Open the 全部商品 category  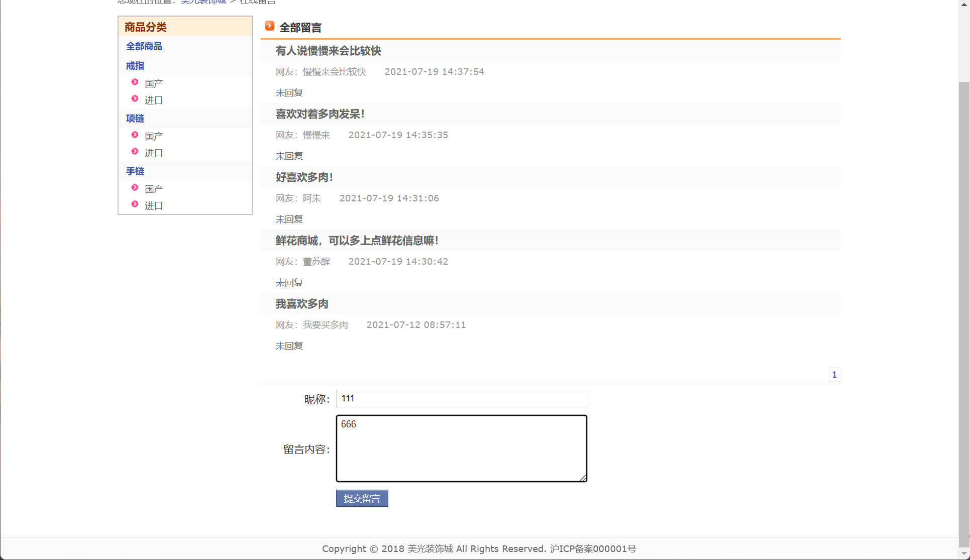coord(144,46)
